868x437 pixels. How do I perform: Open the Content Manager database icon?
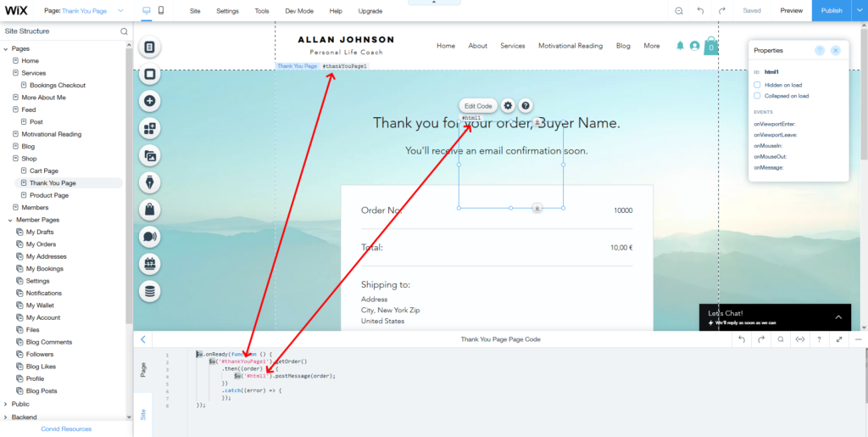pos(149,290)
